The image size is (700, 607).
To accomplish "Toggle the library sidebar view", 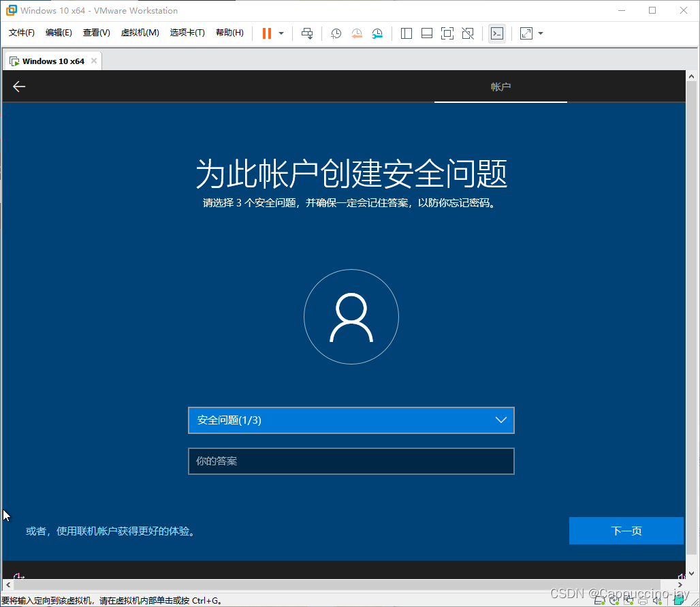I will [407, 33].
